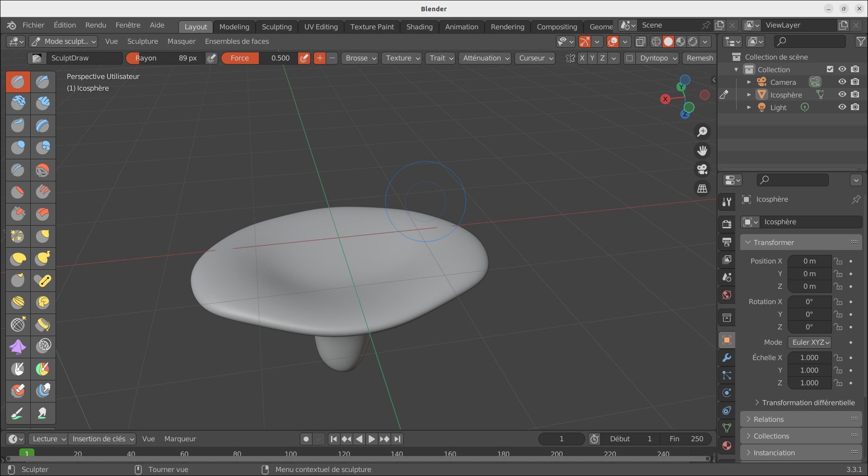Select the Inflate brush tool
The width and height of the screenshot is (868, 476).
pyautogui.click(x=18, y=148)
